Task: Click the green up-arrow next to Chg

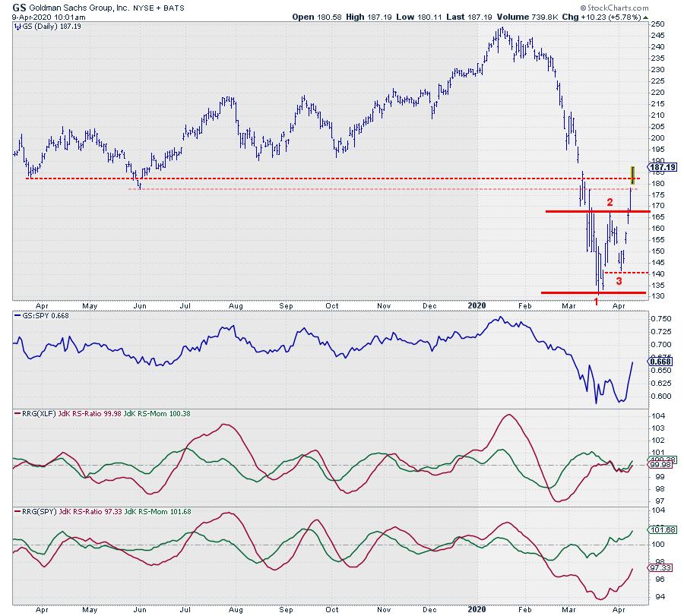Action: tap(622, 16)
